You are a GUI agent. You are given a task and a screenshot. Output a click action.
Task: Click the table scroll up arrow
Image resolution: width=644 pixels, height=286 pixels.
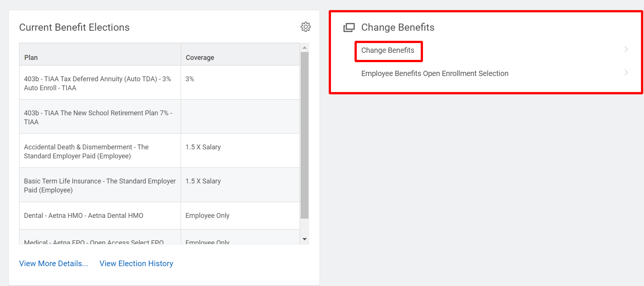pos(304,48)
